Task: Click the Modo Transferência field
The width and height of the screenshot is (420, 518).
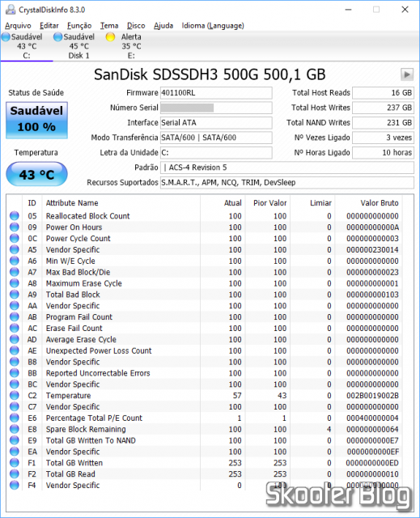Action: 216,138
